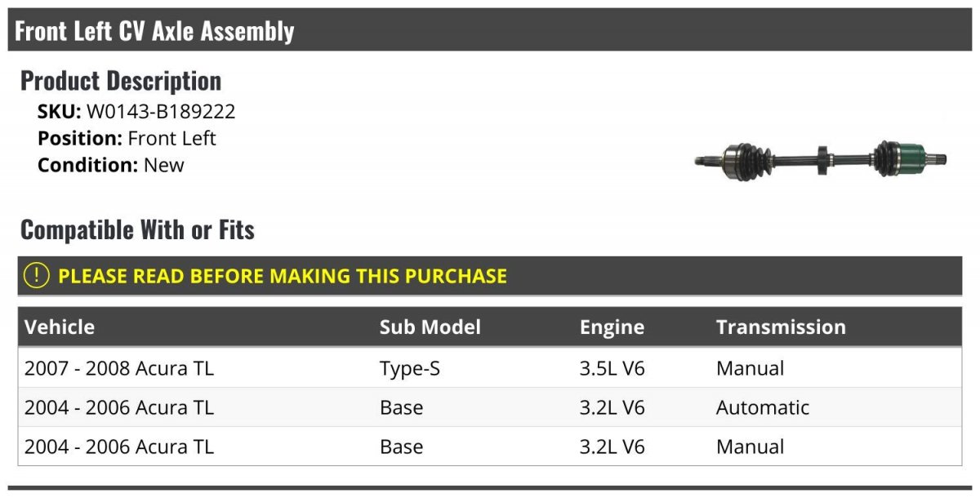Image resolution: width=980 pixels, height=498 pixels.
Task: Select the Type-S sub model cell
Action: 409,368
